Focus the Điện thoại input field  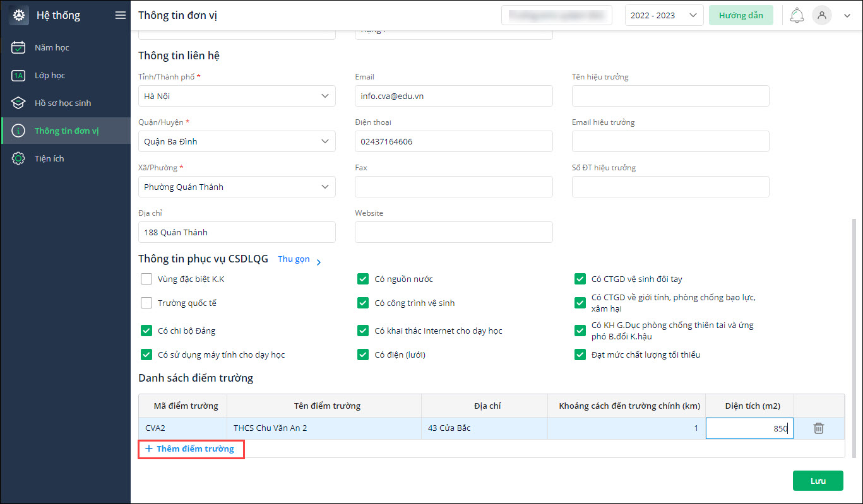(x=454, y=141)
